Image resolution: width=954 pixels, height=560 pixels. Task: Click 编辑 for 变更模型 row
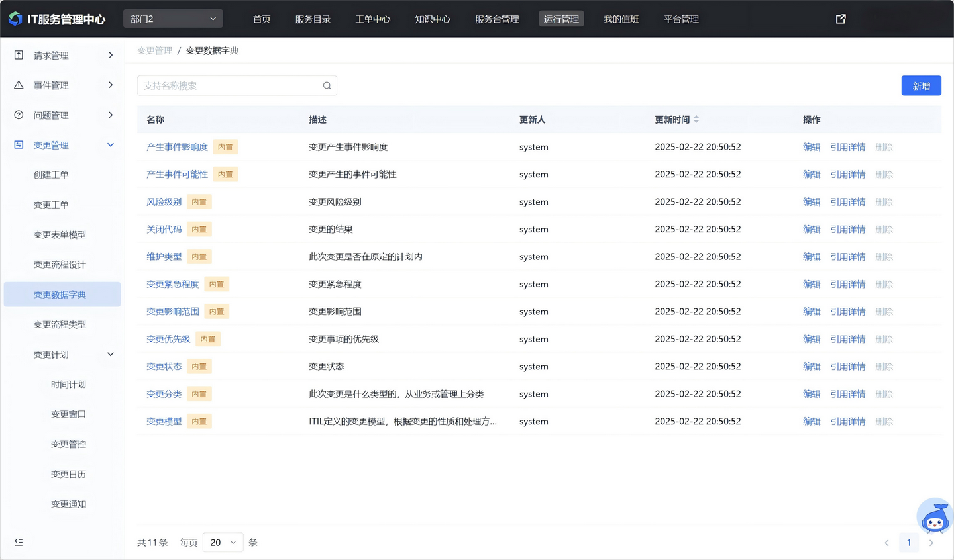812,422
